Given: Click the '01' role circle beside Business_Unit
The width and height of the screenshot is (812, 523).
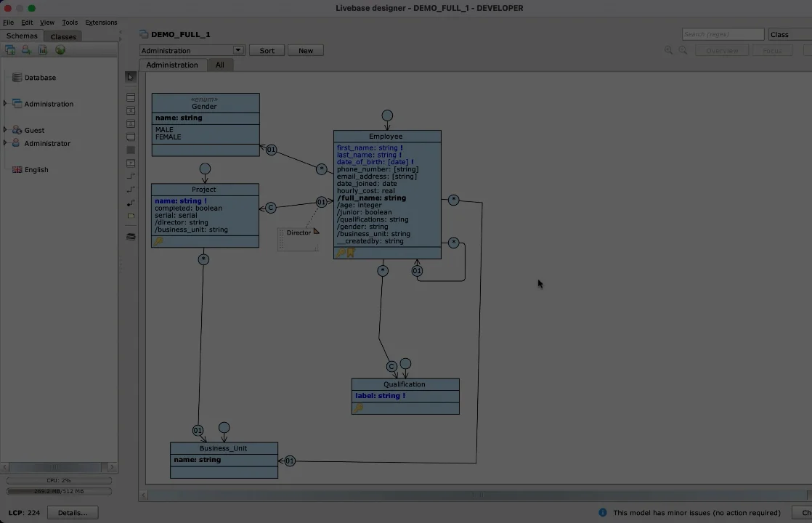Looking at the screenshot, I should point(290,461).
